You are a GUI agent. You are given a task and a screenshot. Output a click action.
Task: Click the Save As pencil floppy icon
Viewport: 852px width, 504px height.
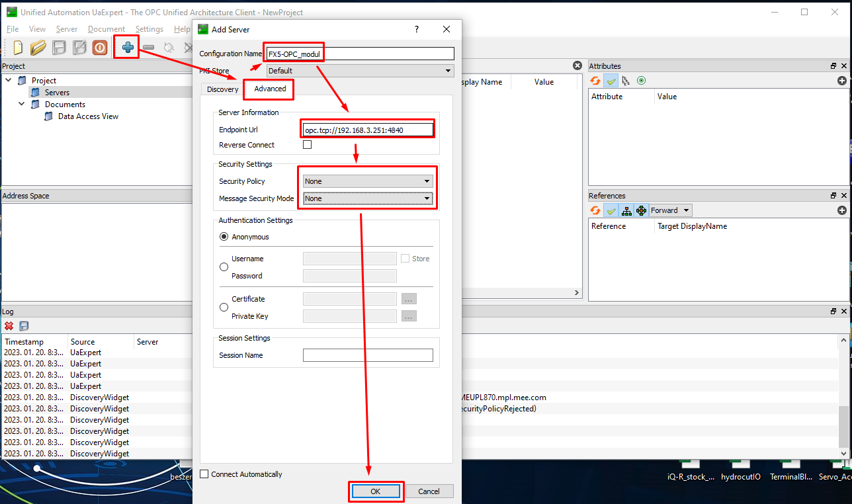point(79,48)
